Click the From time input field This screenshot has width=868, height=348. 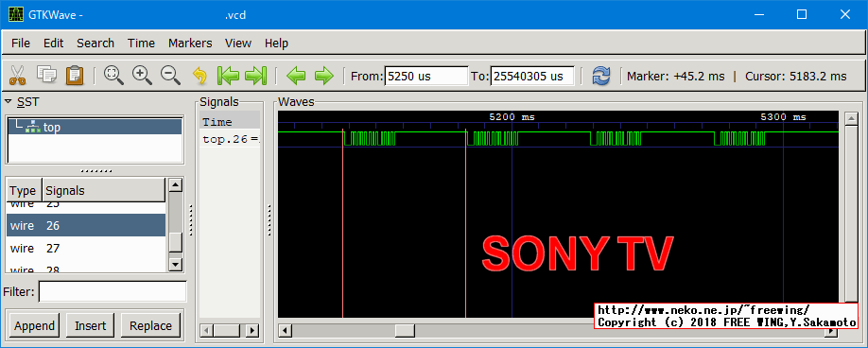(426, 76)
